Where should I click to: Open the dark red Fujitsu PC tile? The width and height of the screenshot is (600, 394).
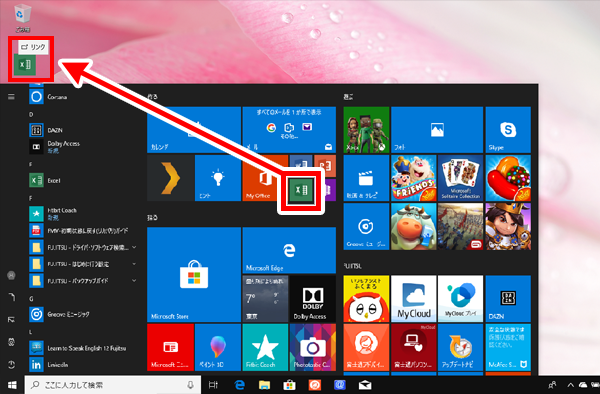coord(413,347)
